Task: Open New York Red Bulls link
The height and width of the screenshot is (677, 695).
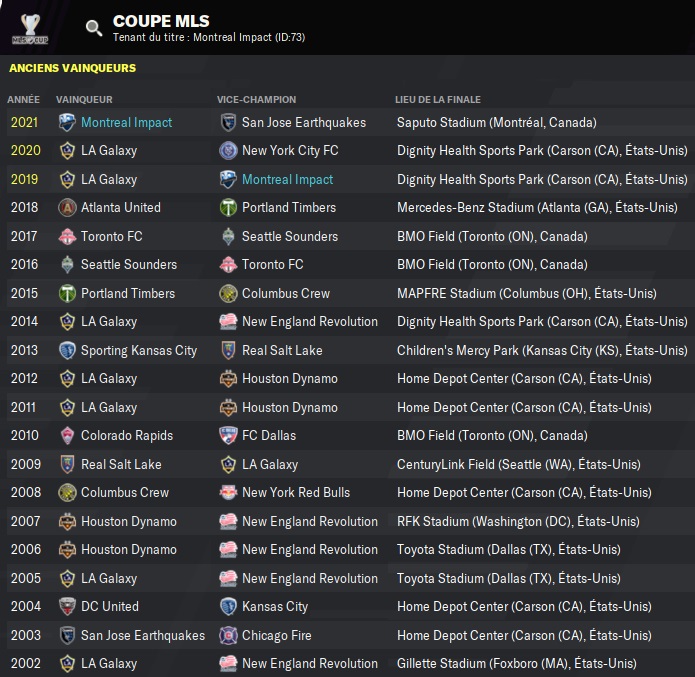Action: click(x=296, y=493)
